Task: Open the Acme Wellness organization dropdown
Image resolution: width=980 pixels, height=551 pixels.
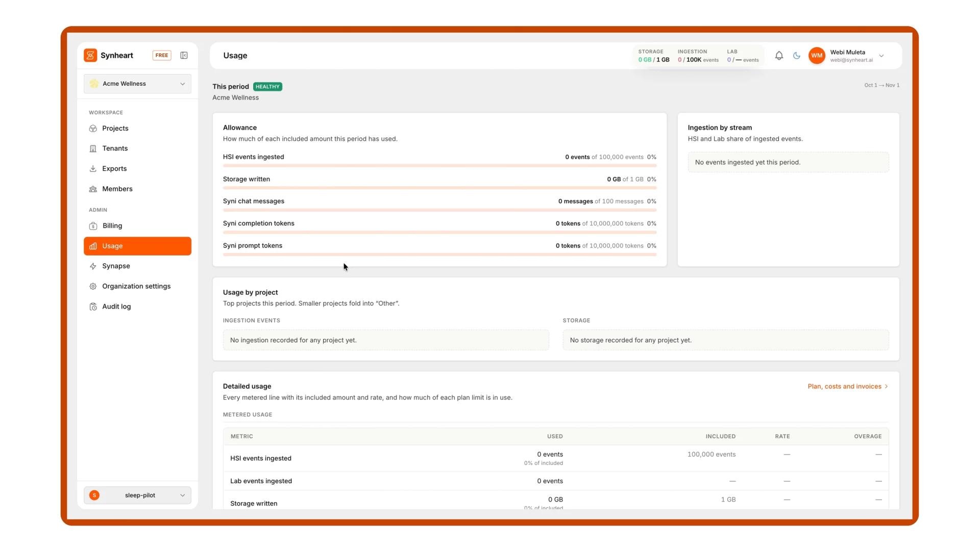Action: point(137,84)
